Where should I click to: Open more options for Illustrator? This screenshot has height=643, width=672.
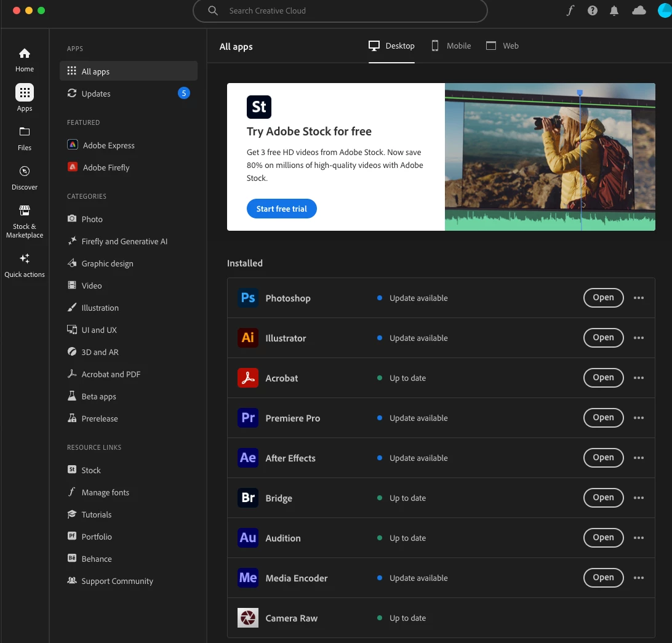coord(639,338)
